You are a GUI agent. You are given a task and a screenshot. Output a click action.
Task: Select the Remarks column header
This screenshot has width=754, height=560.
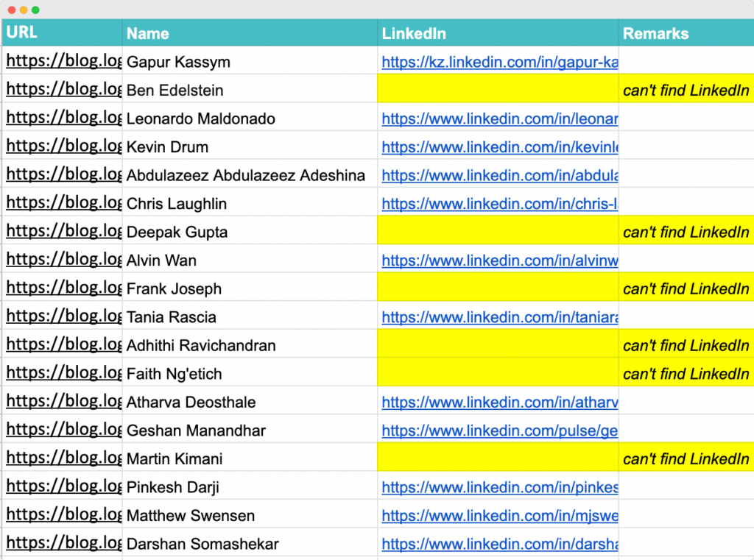(686, 32)
